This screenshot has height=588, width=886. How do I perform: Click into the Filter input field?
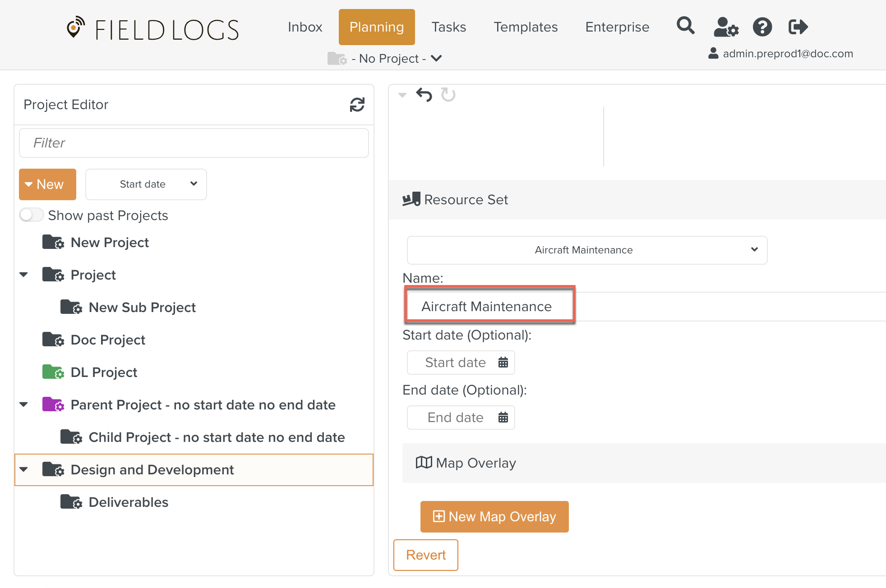coord(194,143)
